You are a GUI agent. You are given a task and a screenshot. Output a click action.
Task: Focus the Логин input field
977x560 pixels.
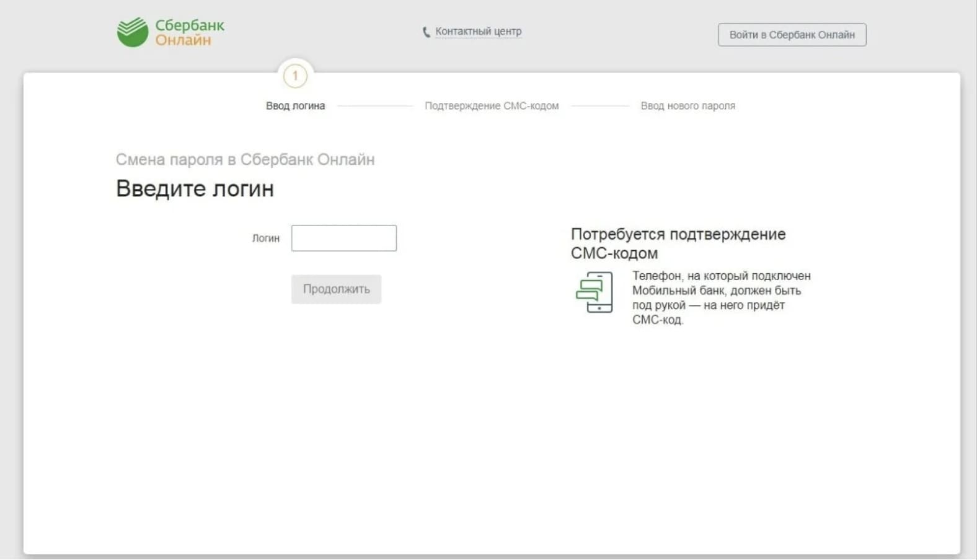(x=343, y=238)
